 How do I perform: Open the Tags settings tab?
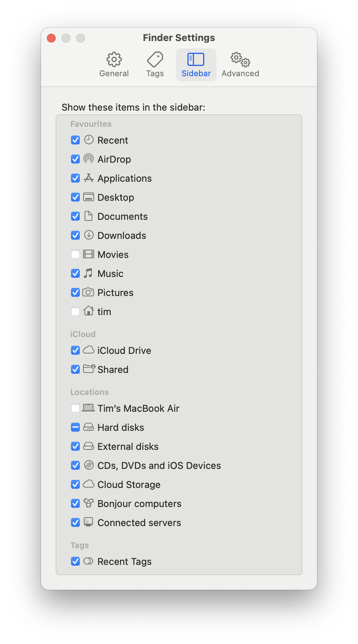pyautogui.click(x=155, y=65)
